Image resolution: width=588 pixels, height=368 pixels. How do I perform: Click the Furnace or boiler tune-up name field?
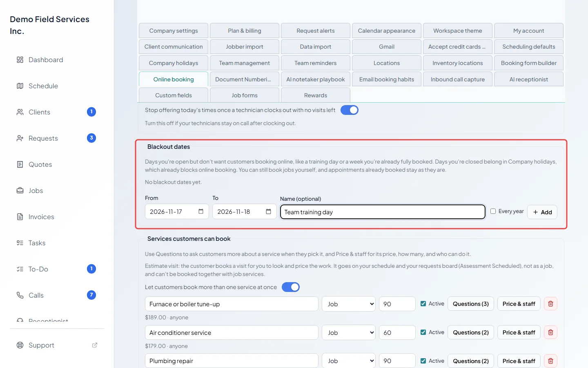coord(232,304)
